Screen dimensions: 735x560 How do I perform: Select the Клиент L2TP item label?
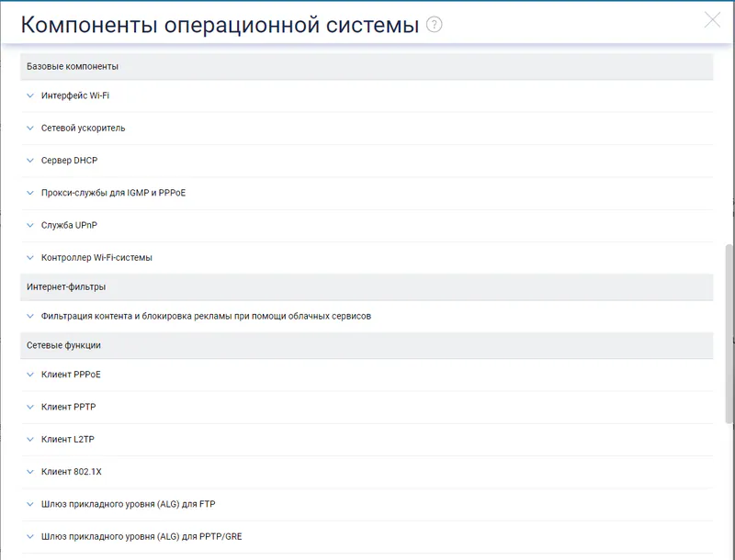click(x=67, y=439)
